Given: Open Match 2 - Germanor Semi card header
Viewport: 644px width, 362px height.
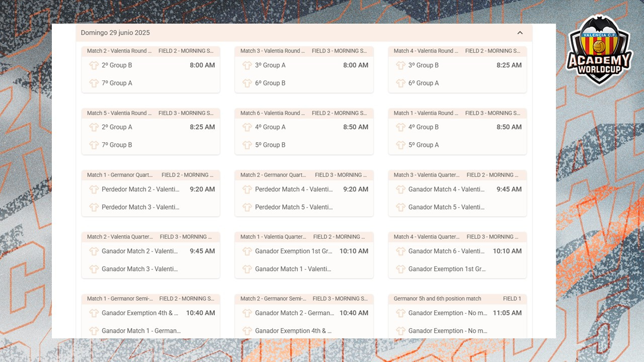Looking at the screenshot, I should (x=304, y=299).
